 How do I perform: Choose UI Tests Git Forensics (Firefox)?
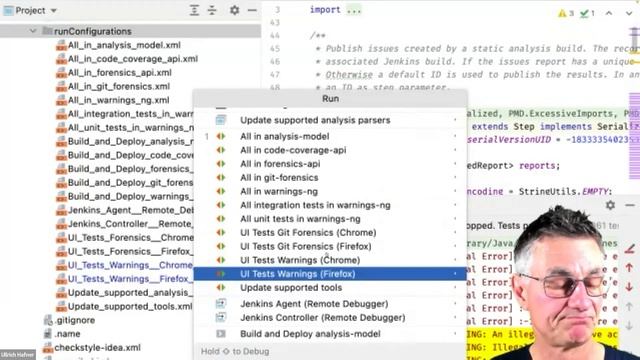click(330, 247)
